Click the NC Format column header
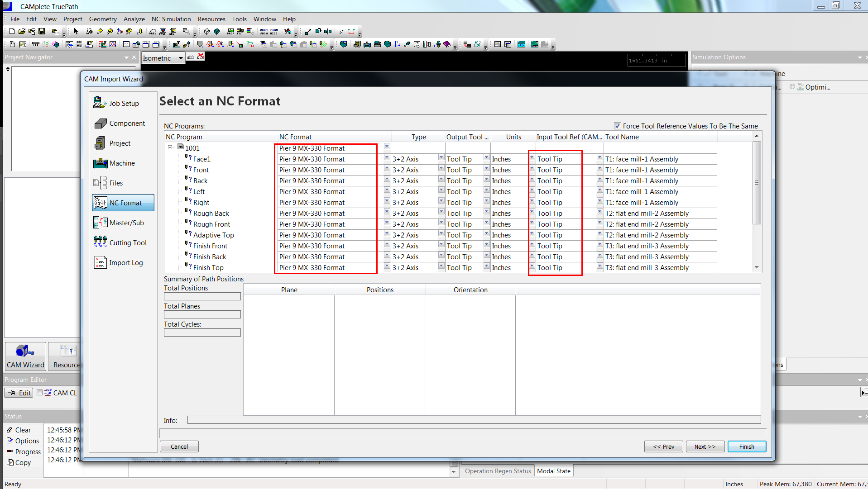868x489 pixels. tap(335, 137)
